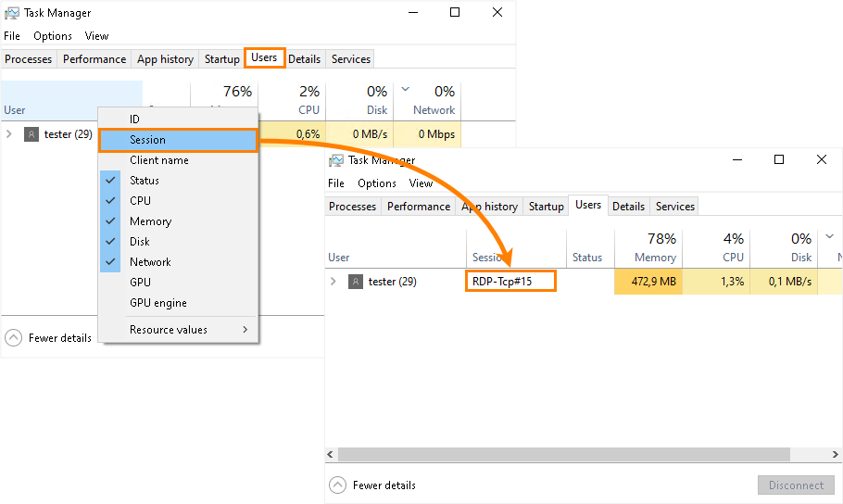Switch to Processes tab in right window
This screenshot has height=504, width=843.
point(353,207)
